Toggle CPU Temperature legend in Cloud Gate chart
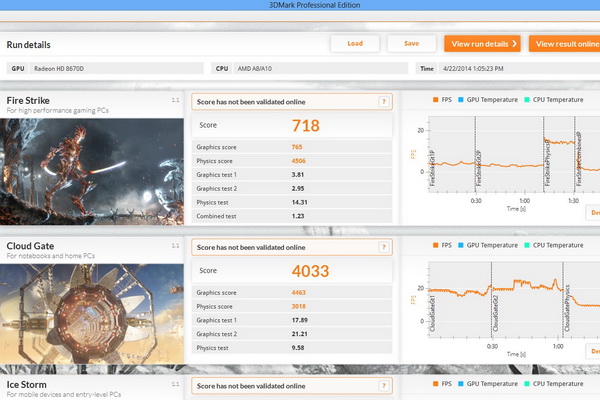The height and width of the screenshot is (400, 600). pyautogui.click(x=554, y=245)
